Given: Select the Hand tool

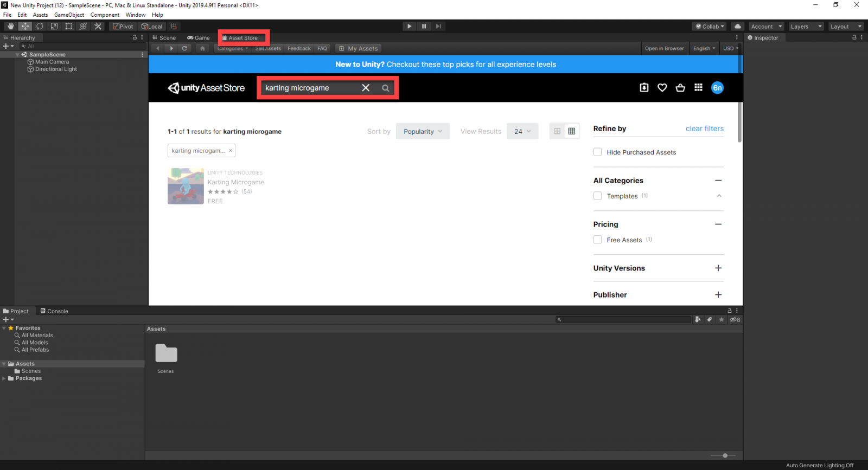Looking at the screenshot, I should pos(11,26).
